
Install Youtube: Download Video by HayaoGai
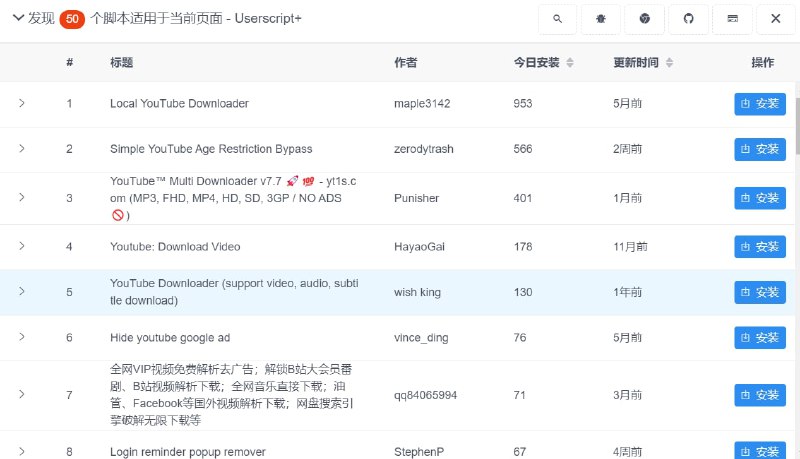(760, 247)
